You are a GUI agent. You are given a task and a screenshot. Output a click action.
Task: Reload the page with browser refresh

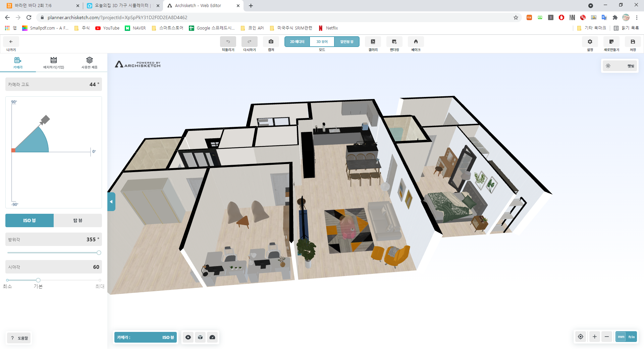(29, 17)
